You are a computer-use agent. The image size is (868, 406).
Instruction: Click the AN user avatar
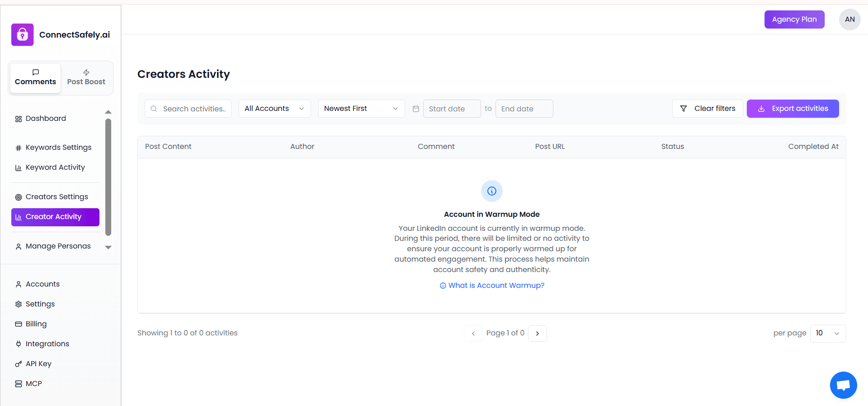[850, 19]
